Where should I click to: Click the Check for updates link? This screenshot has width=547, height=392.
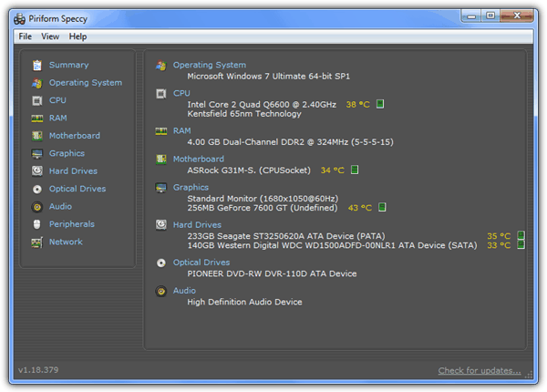(x=480, y=371)
